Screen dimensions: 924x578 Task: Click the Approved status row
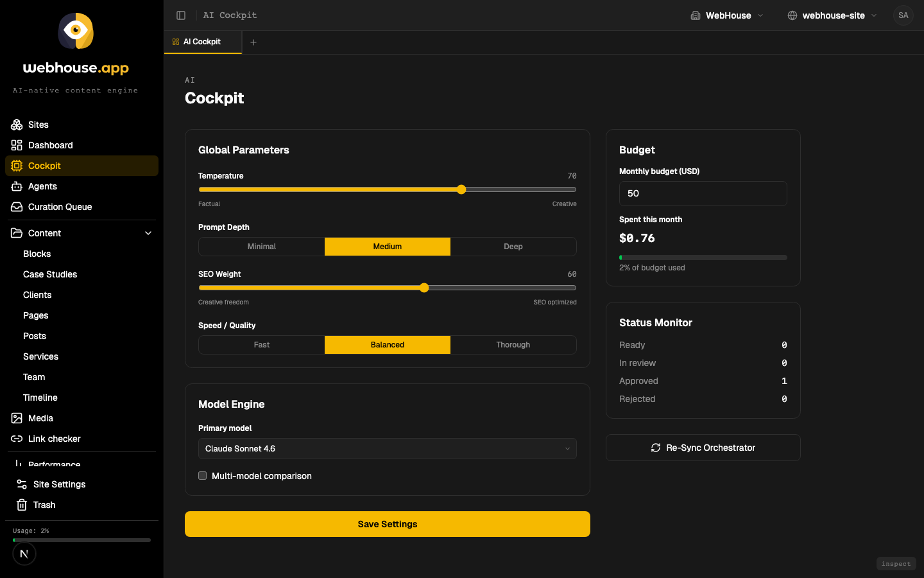[703, 381]
